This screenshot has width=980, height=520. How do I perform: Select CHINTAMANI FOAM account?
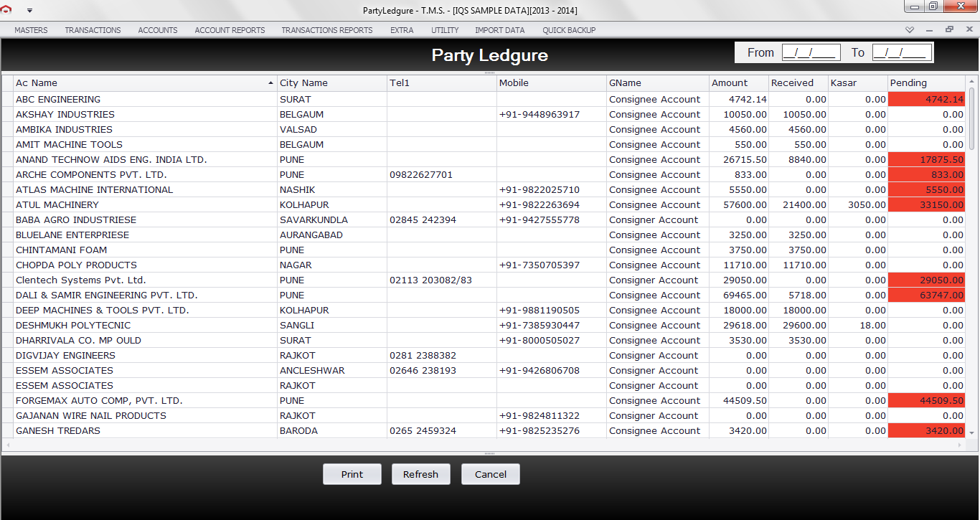61,250
